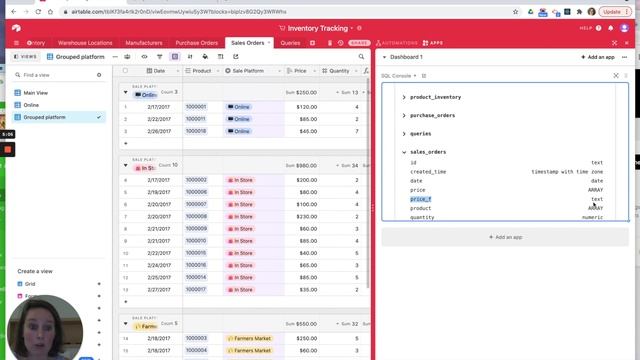
Task: Open the user account avatar
Action: tap(624, 28)
